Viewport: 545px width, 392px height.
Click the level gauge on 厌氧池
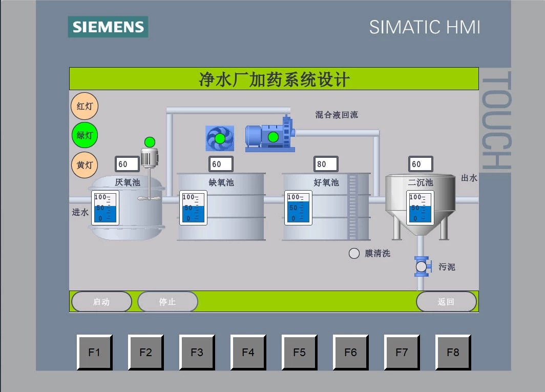click(106, 208)
